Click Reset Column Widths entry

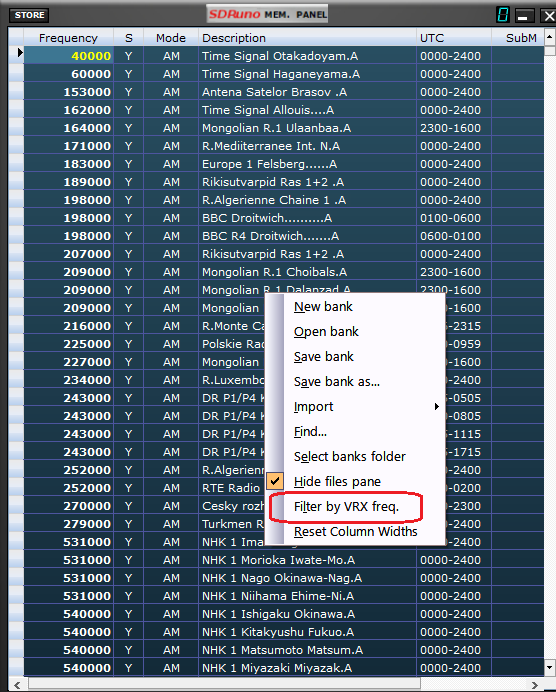click(356, 531)
